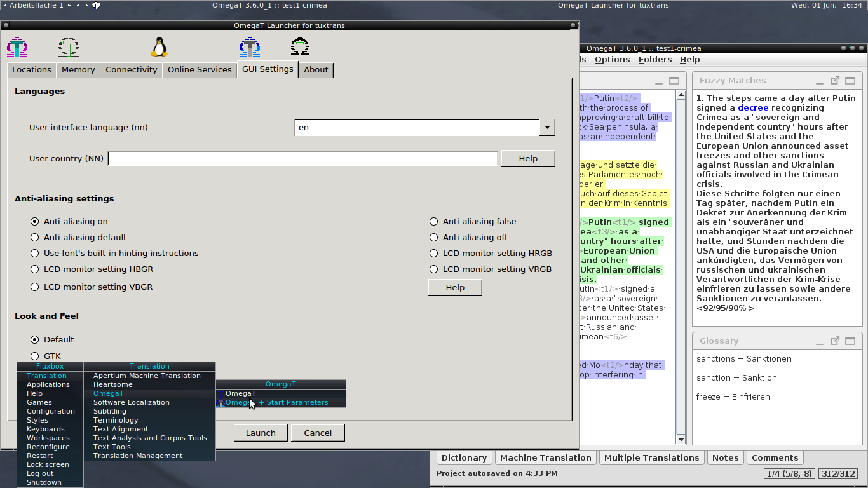
Task: Open the About tab
Action: (316, 70)
